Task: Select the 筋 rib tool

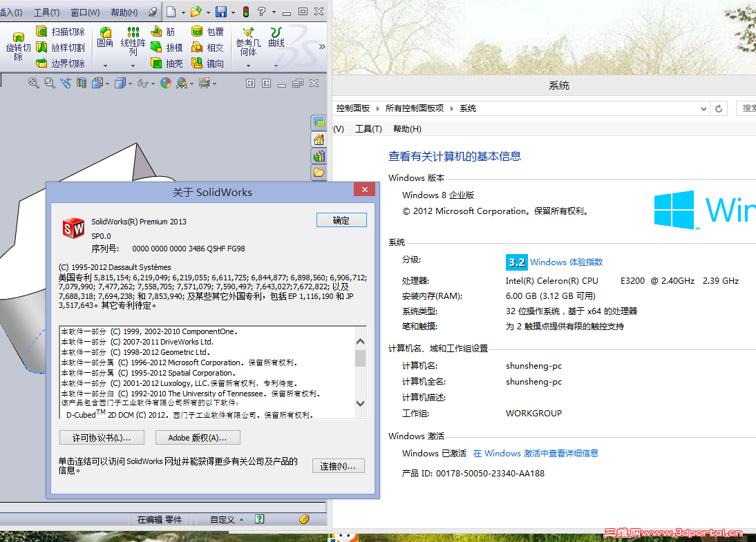Action: [162, 32]
